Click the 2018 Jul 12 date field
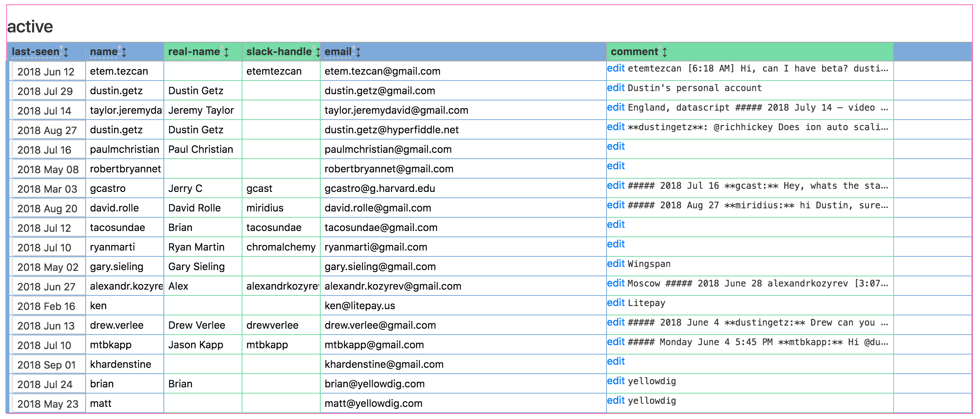 (48, 228)
